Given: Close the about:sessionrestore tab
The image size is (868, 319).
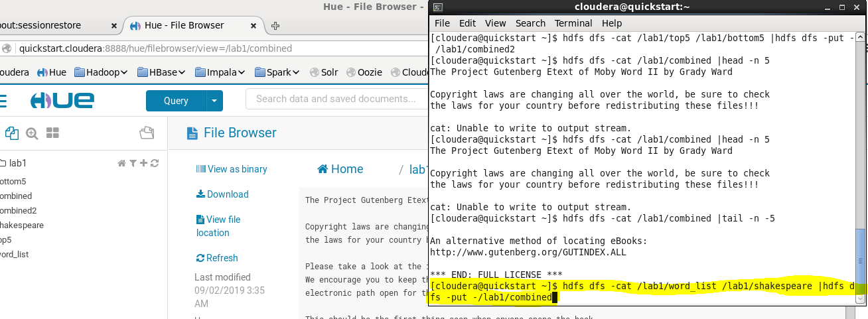Looking at the screenshot, I should click(x=114, y=26).
